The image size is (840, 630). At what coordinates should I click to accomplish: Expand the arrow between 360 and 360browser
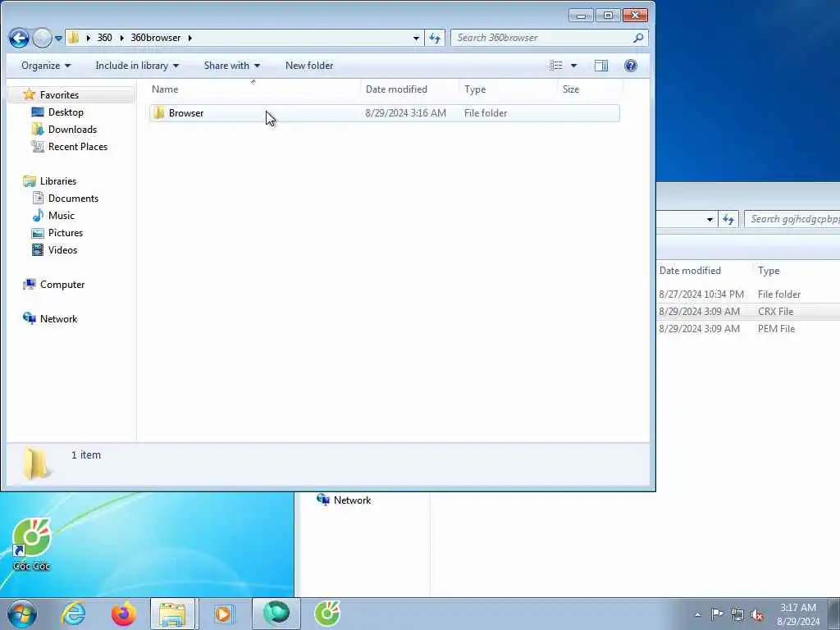point(121,38)
